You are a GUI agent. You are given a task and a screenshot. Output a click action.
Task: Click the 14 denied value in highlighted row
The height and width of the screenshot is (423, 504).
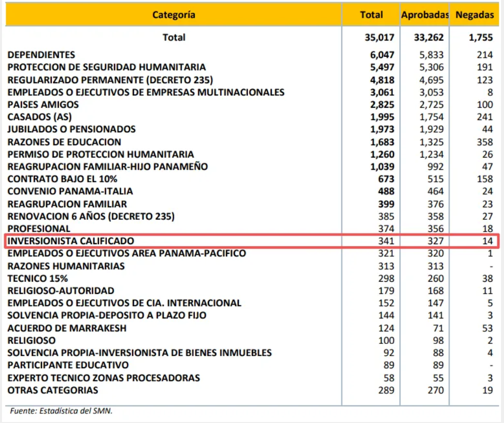487,241
